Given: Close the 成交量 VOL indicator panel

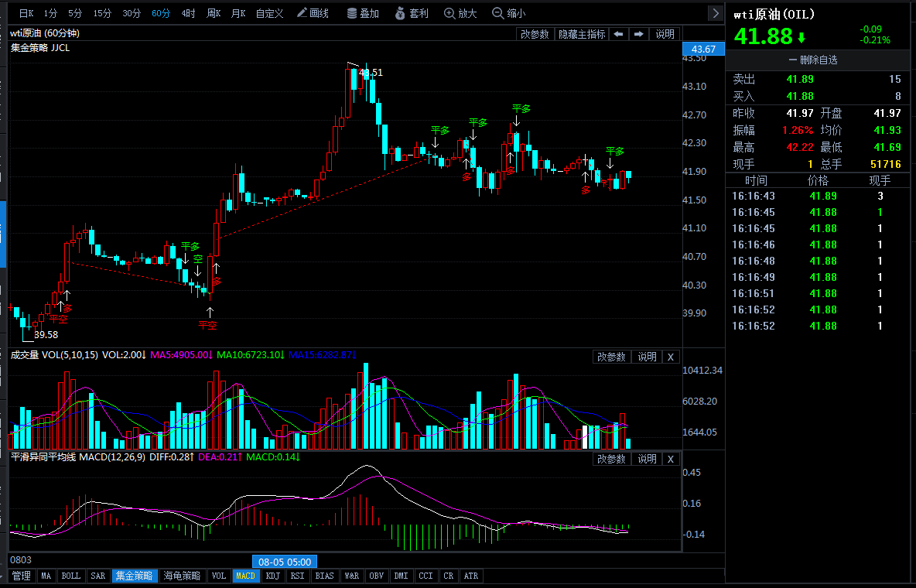Looking at the screenshot, I should tap(671, 357).
